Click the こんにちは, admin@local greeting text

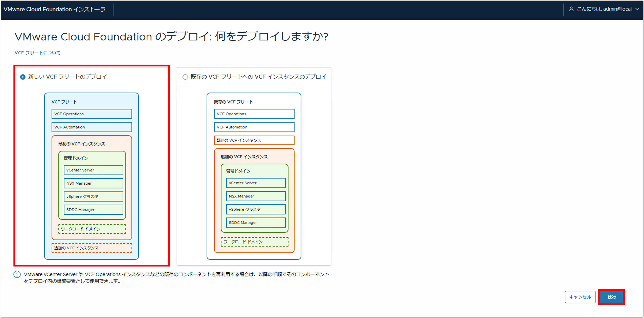click(604, 9)
